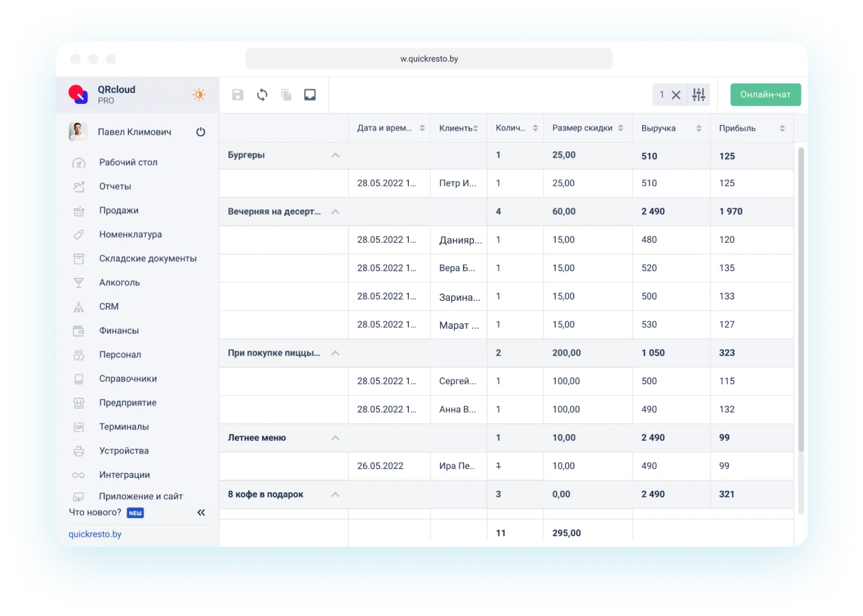Toggle the sun theme icon
863x616 pixels.
pos(199,95)
